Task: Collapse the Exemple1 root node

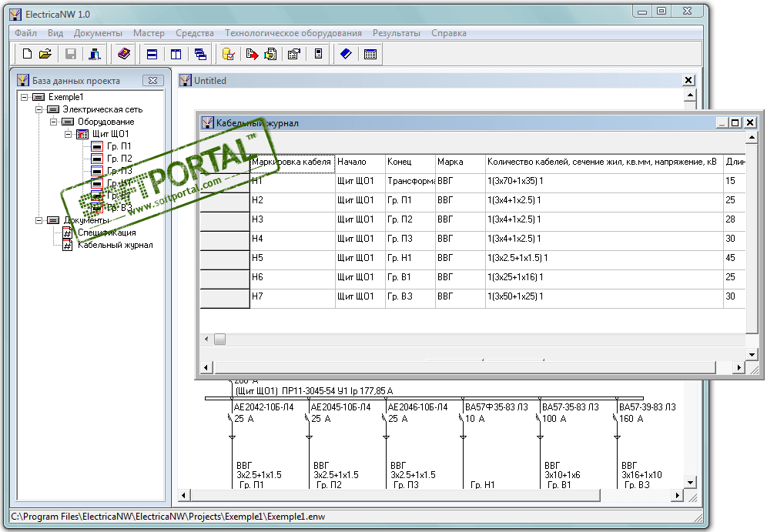Action: (x=24, y=97)
